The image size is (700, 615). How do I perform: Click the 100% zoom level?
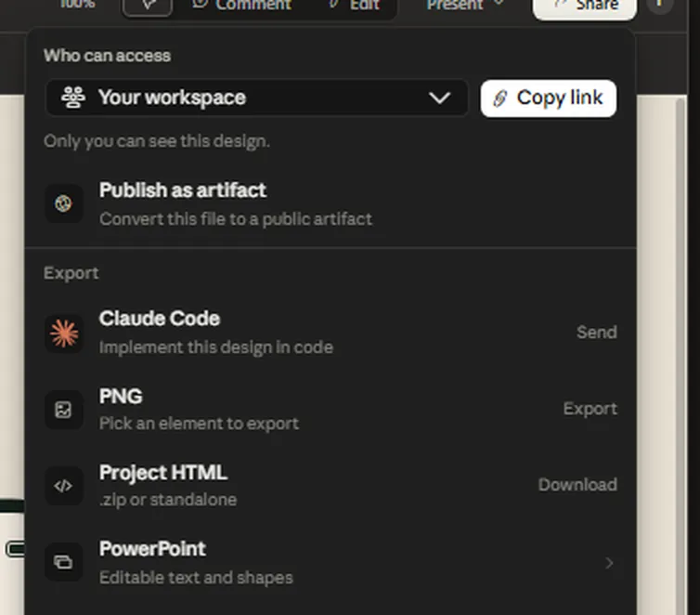click(x=77, y=5)
